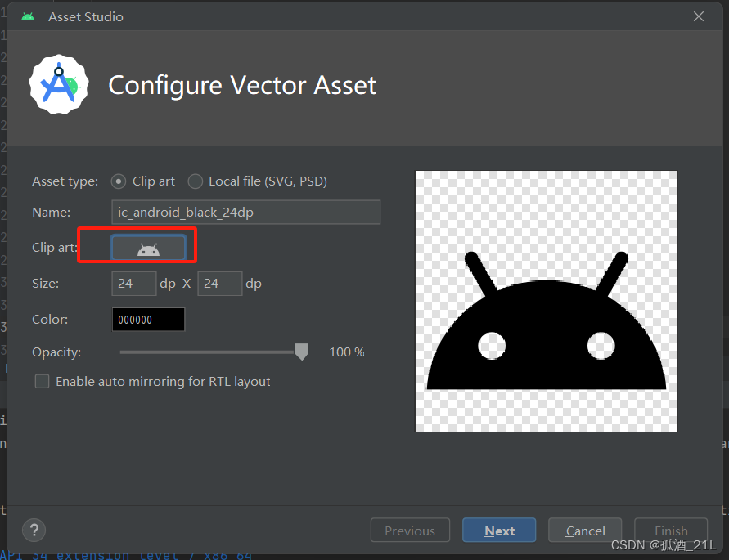Image resolution: width=729 pixels, height=560 pixels.
Task: Click the Asset type label
Action: tap(65, 181)
